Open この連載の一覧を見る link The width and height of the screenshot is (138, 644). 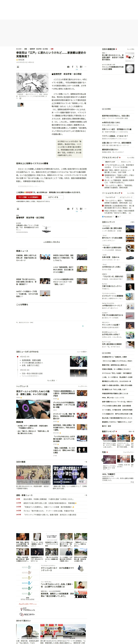click(x=52, y=242)
